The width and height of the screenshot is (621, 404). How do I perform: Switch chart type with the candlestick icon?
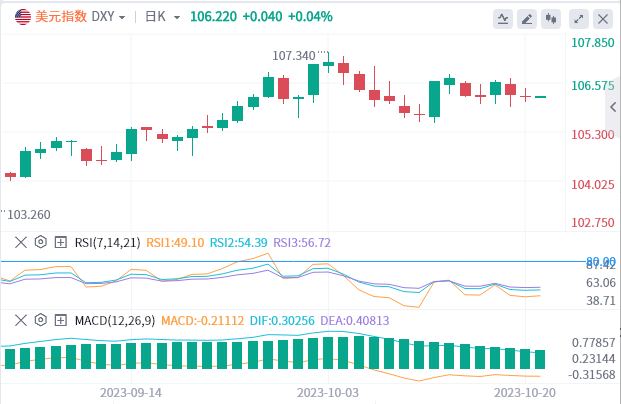point(551,19)
